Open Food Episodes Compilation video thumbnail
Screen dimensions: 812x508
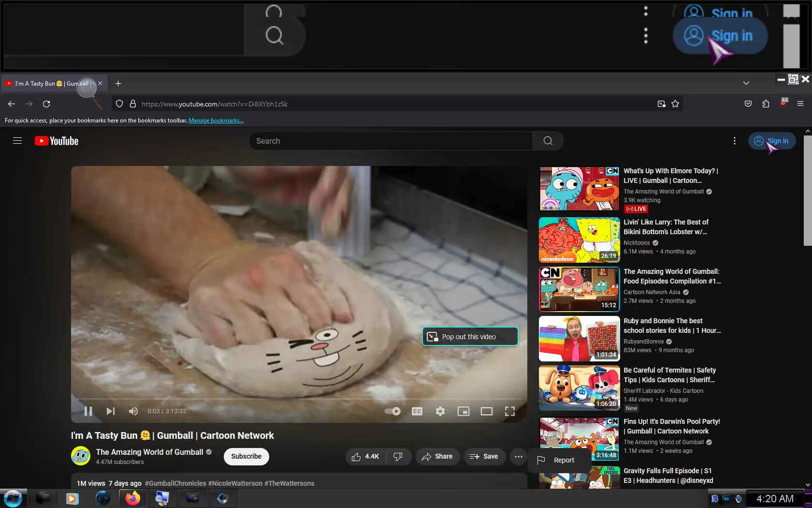579,289
